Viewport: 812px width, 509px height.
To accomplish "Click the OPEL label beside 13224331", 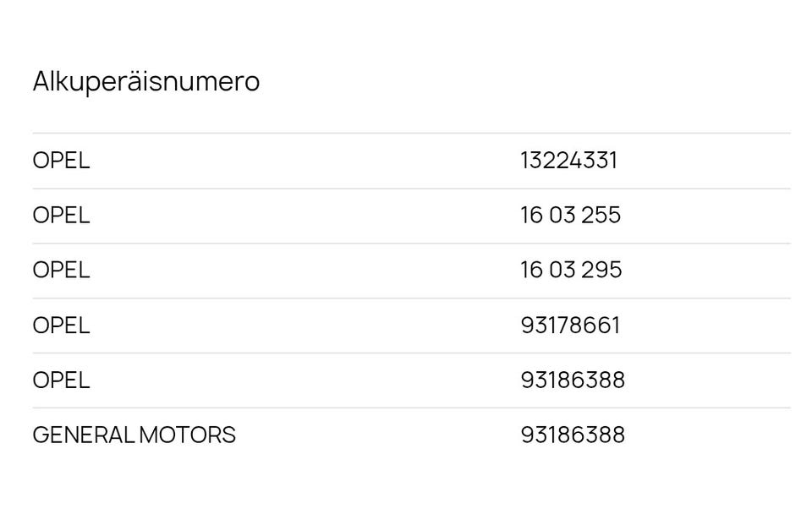I will pyautogui.click(x=61, y=161).
